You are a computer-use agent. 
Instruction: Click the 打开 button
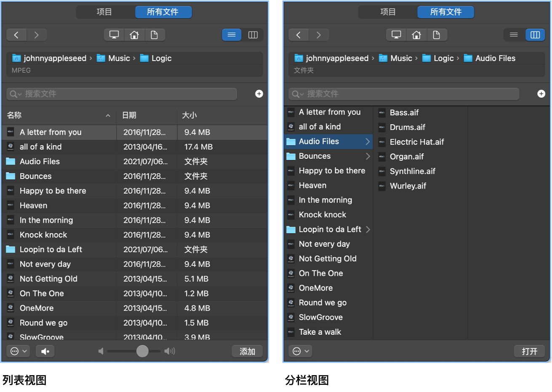529,351
